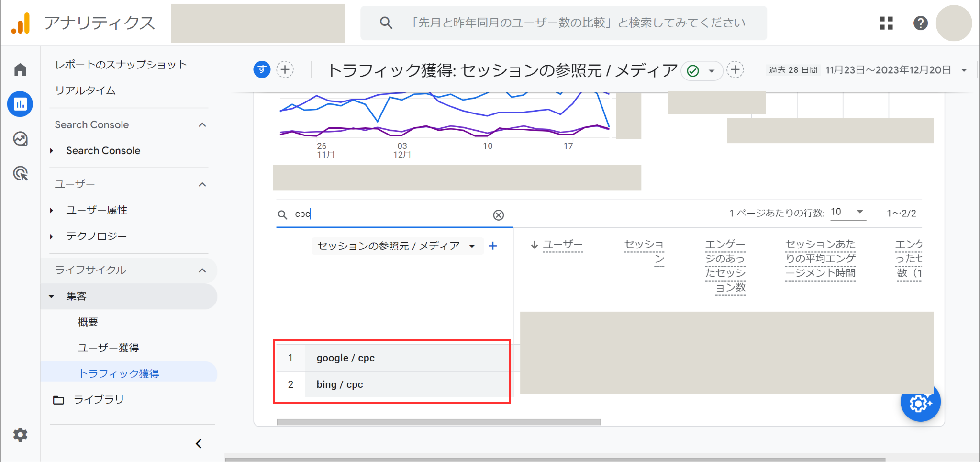Click the google / cpc row

pyautogui.click(x=392, y=358)
